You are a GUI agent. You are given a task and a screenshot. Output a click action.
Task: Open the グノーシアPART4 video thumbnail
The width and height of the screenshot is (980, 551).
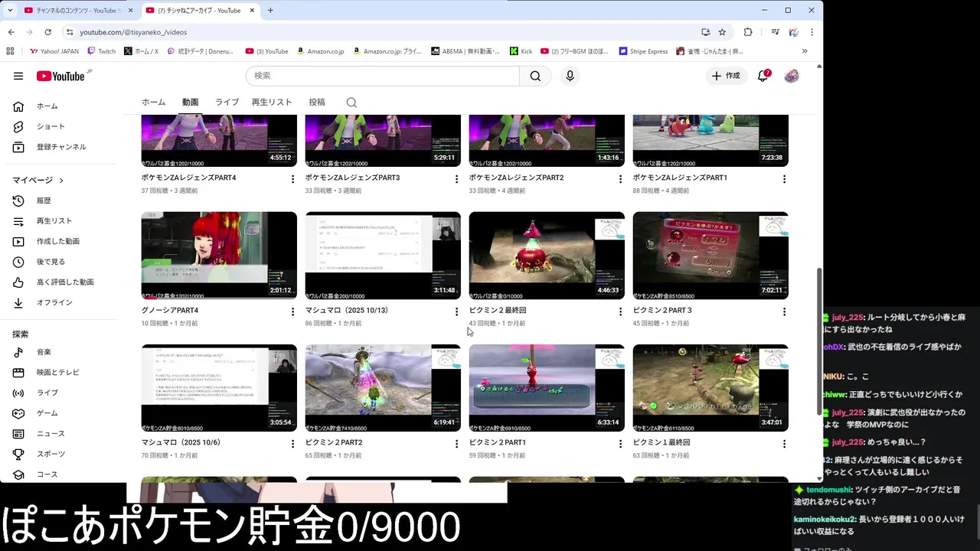tap(219, 256)
